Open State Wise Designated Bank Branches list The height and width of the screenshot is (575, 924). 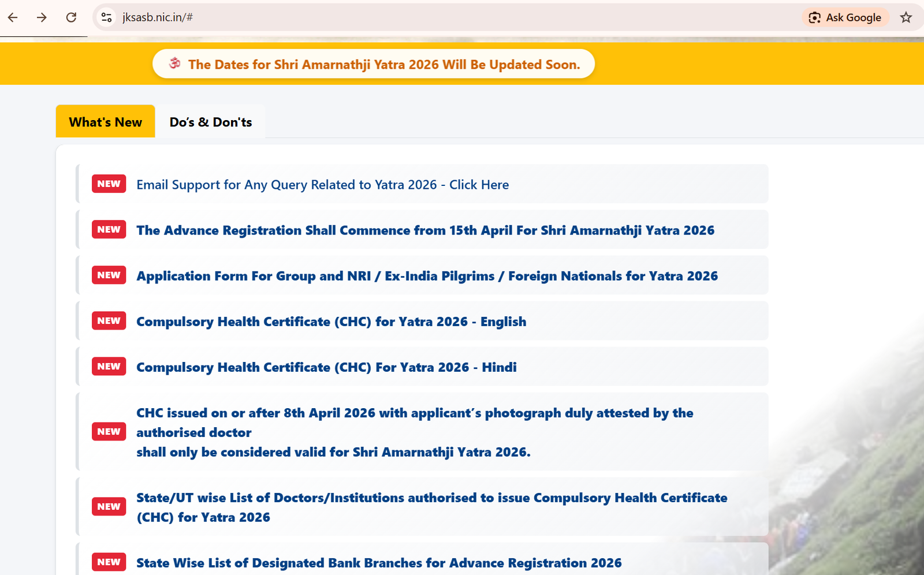pyautogui.click(x=379, y=563)
